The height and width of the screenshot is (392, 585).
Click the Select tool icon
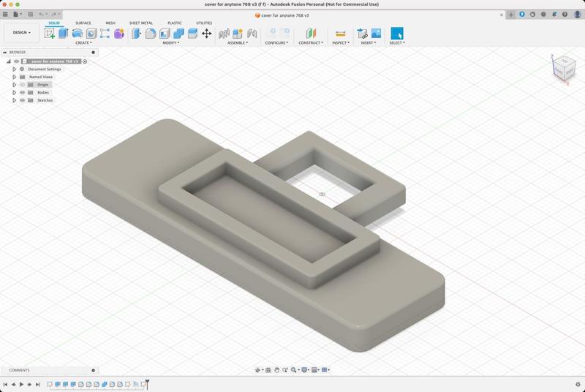397,33
